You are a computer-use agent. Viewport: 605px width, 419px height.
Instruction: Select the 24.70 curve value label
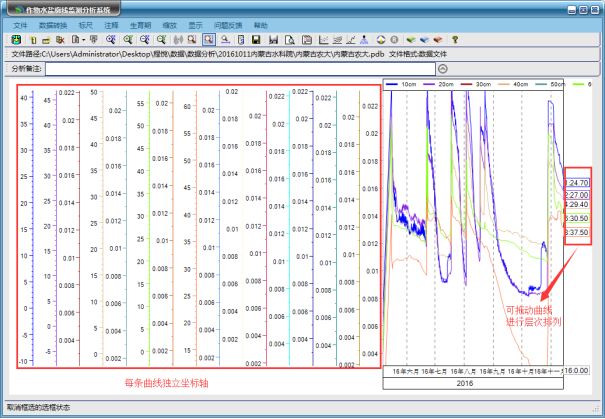coord(577,183)
